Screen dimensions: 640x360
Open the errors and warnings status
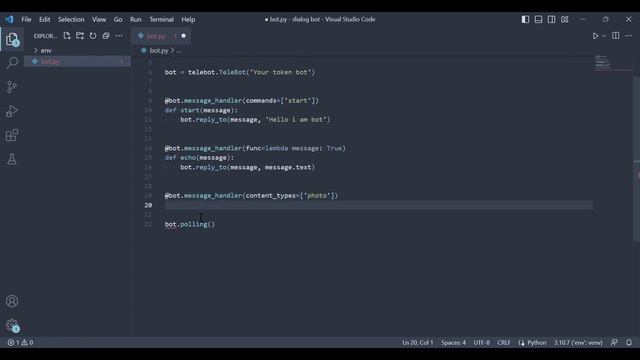pyautogui.click(x=20, y=342)
